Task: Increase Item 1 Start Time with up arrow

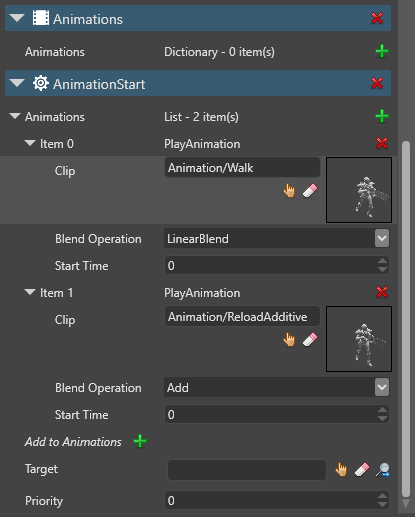Action: tap(383, 410)
